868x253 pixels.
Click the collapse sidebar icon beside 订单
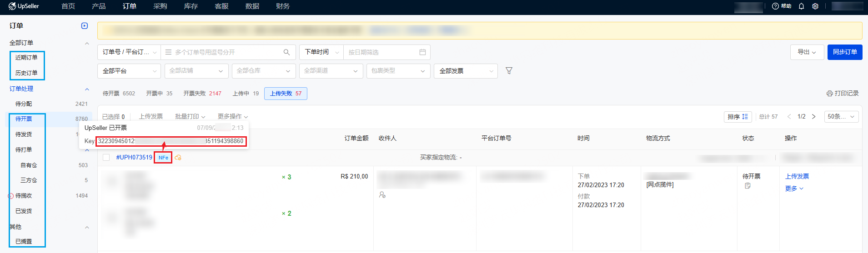[85, 26]
